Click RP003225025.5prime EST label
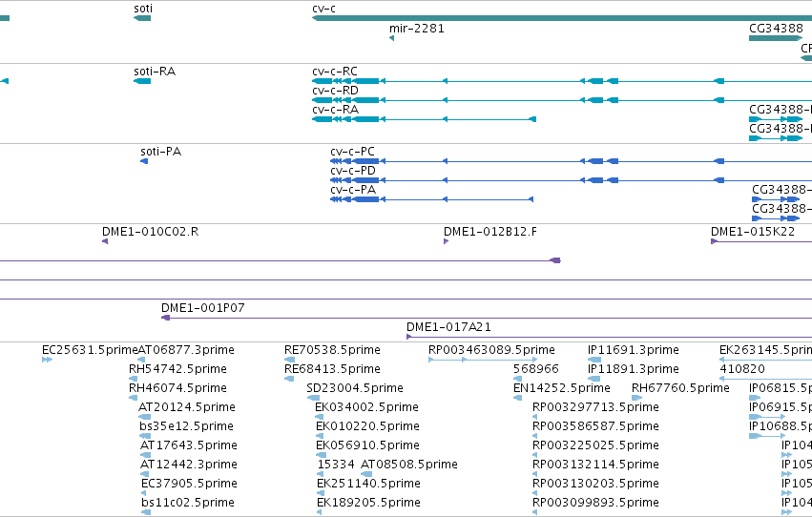This screenshot has width=812, height=517. click(x=595, y=445)
